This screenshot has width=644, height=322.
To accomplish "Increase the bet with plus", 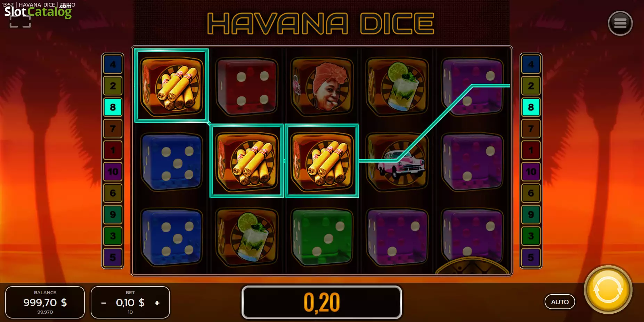I will tap(157, 303).
